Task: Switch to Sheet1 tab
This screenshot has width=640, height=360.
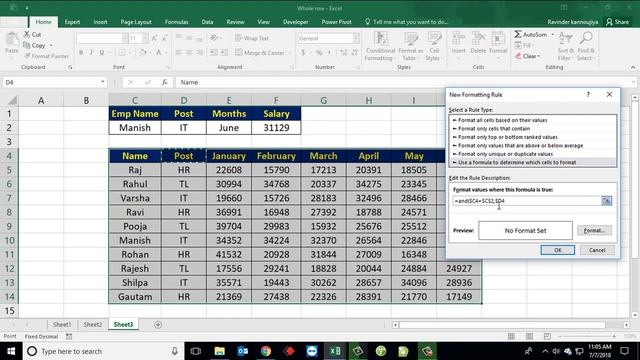Action: [x=62, y=324]
